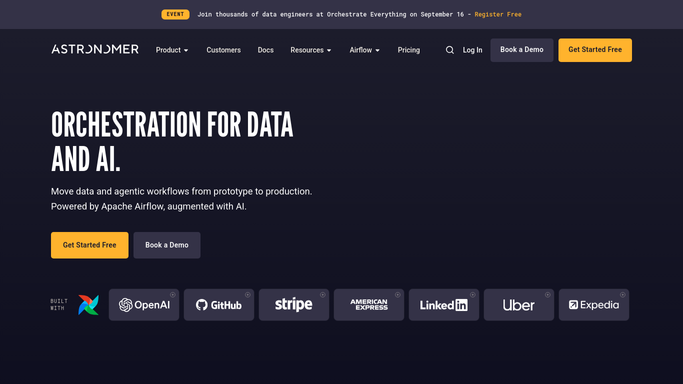Image resolution: width=683 pixels, height=384 pixels.
Task: Open the GitHub logo card
Action: pos(219,305)
